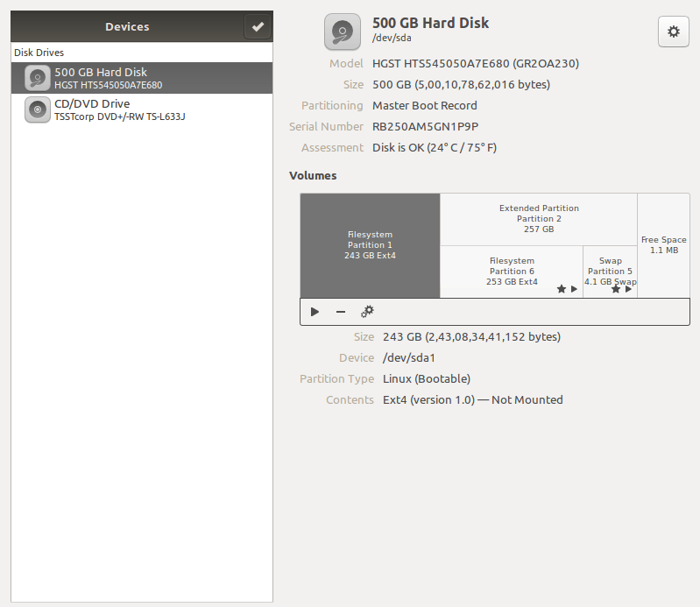Screen dimensions: 700x607
Task: Click the play triangle icon in Partition 6
Action: tap(575, 289)
